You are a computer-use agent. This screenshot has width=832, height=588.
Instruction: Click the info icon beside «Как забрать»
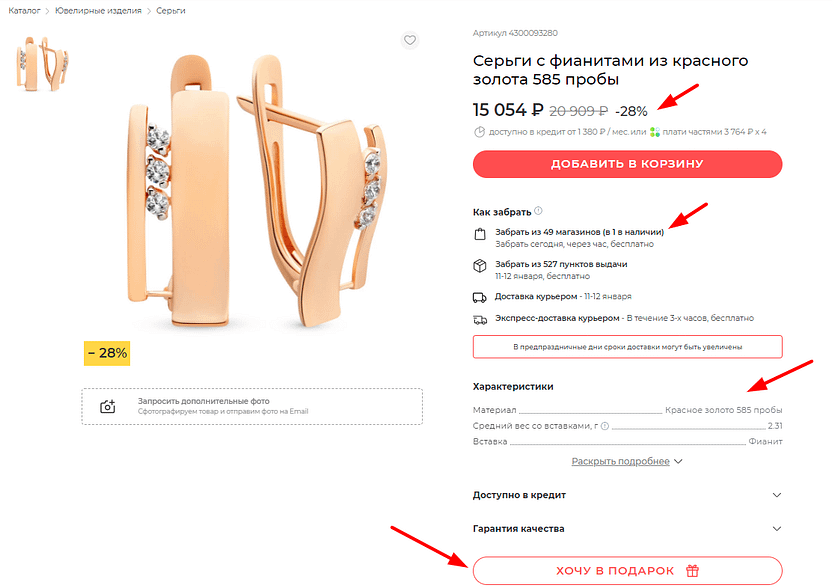[538, 211]
